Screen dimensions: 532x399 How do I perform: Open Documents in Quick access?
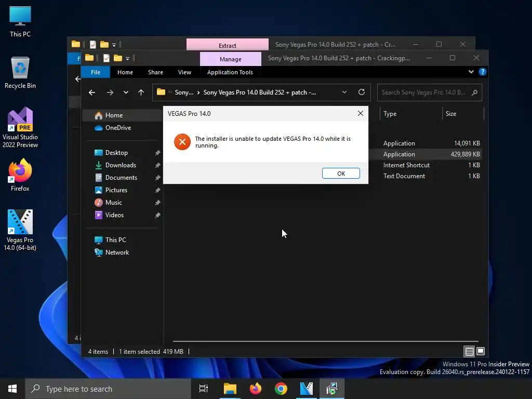point(121,178)
